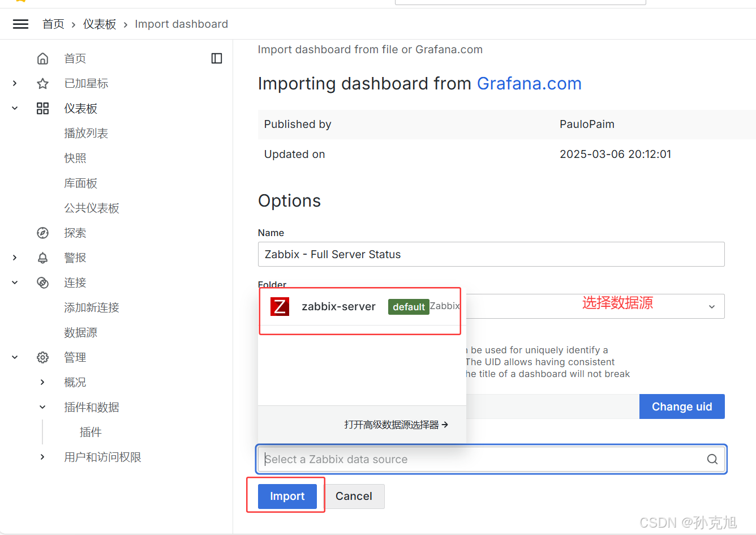This screenshot has width=756, height=535.
Task: Go to 插件和数据
Action: coord(92,407)
